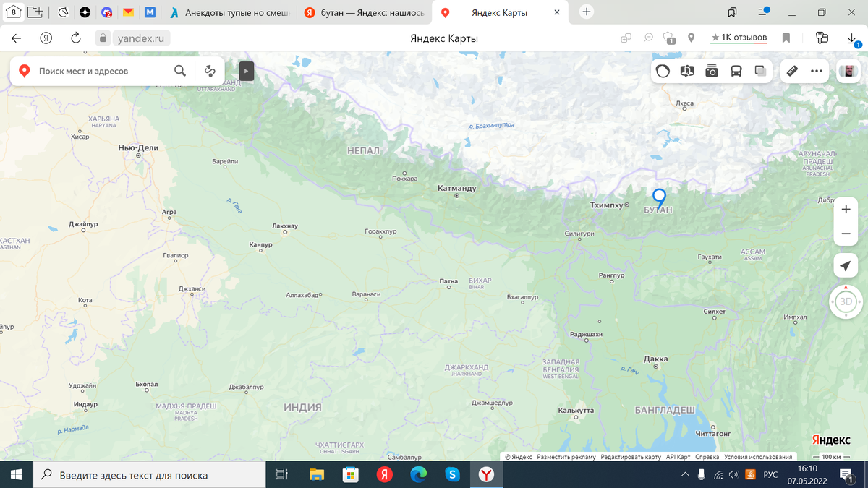
Task: Click the 'Катманду' city label
Action: coord(457,189)
